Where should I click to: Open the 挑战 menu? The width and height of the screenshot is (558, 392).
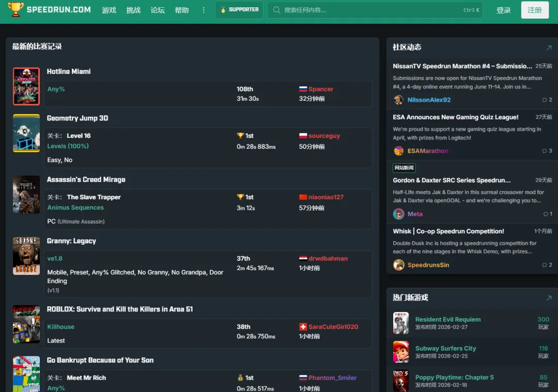click(133, 10)
